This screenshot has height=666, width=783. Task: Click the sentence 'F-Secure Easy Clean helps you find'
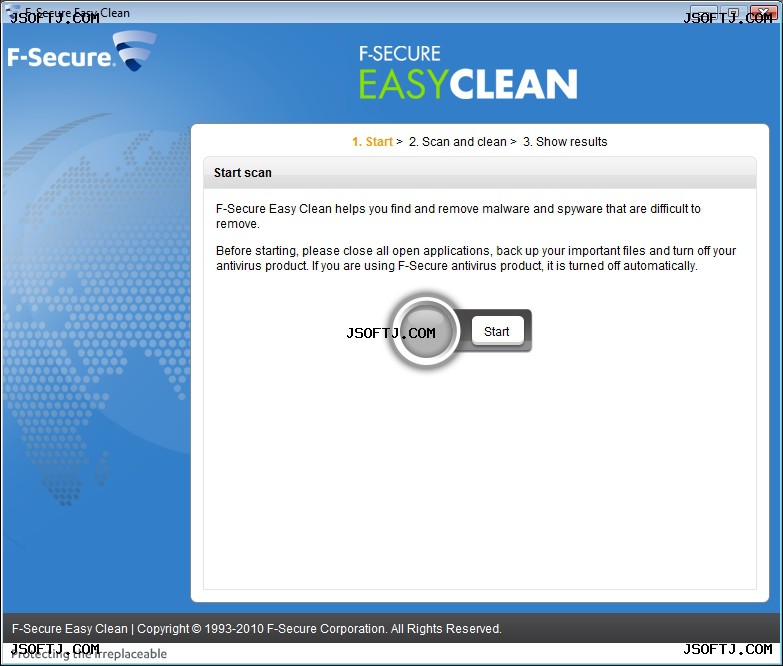458,216
